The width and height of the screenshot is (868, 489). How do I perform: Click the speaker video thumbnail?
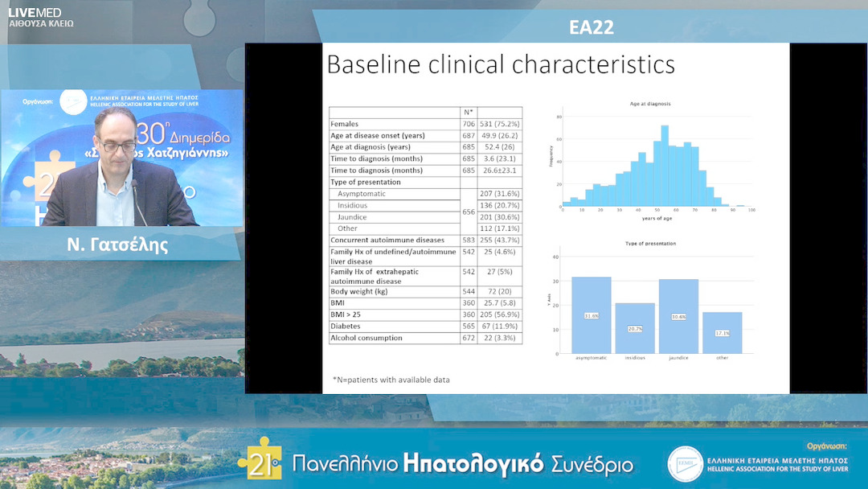(x=122, y=158)
